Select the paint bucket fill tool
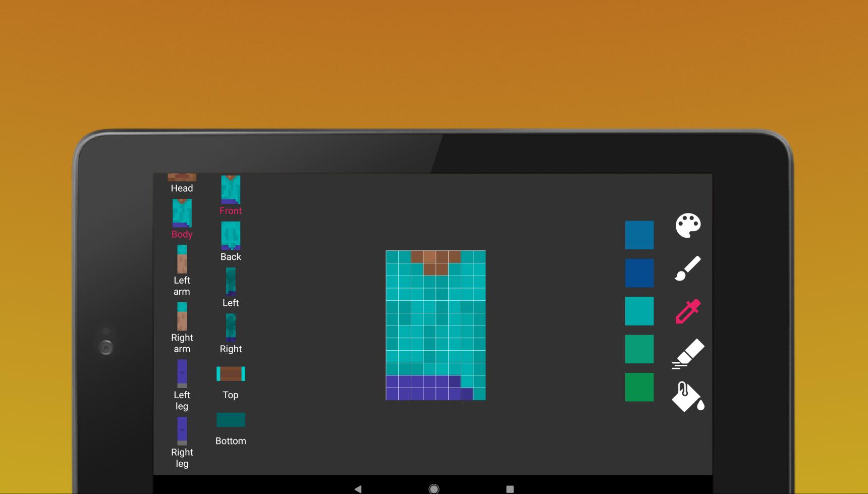The image size is (868, 494). click(688, 397)
